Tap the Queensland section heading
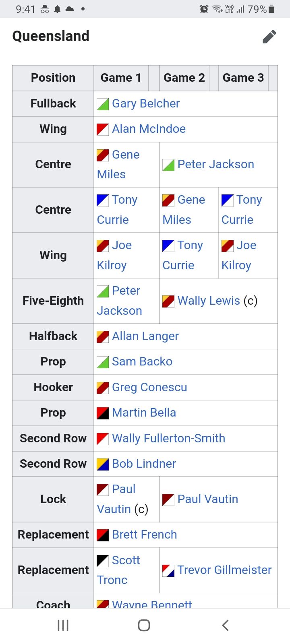290x644 pixels. click(x=51, y=36)
